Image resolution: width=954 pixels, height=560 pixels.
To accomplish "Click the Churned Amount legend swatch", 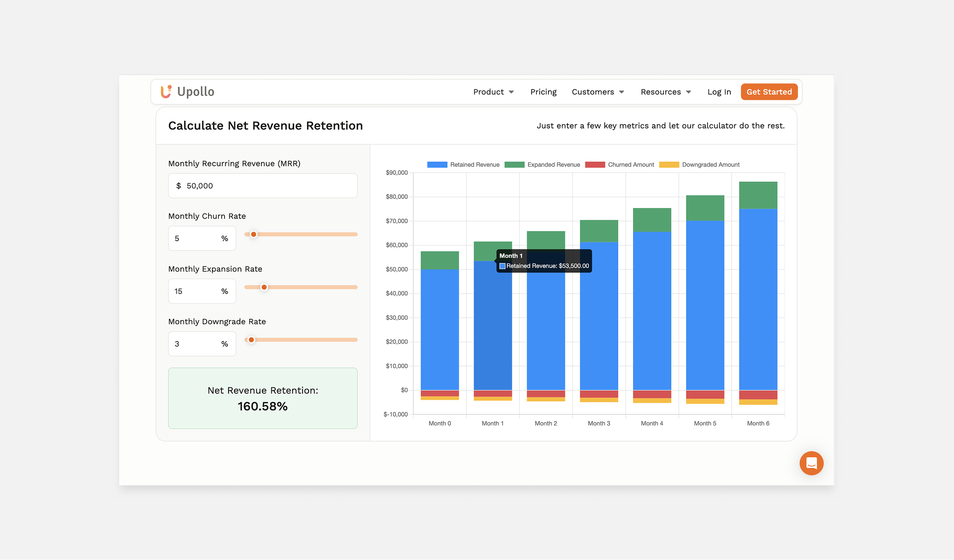I will (595, 164).
